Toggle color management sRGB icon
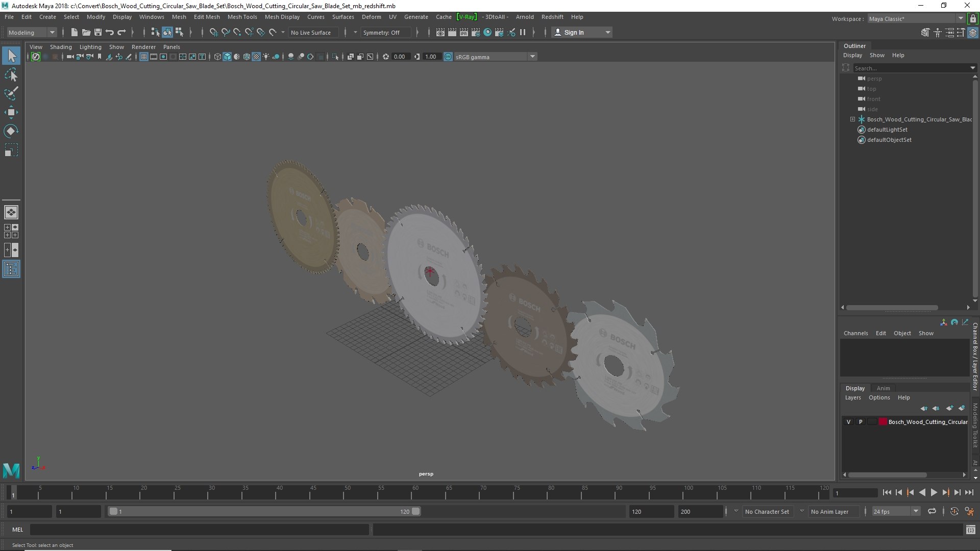980x551 pixels. point(448,57)
